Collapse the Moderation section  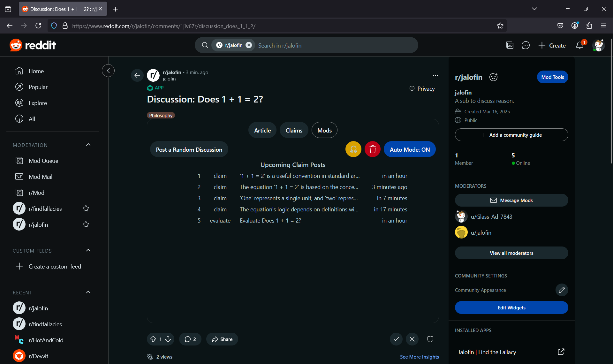[x=88, y=145]
